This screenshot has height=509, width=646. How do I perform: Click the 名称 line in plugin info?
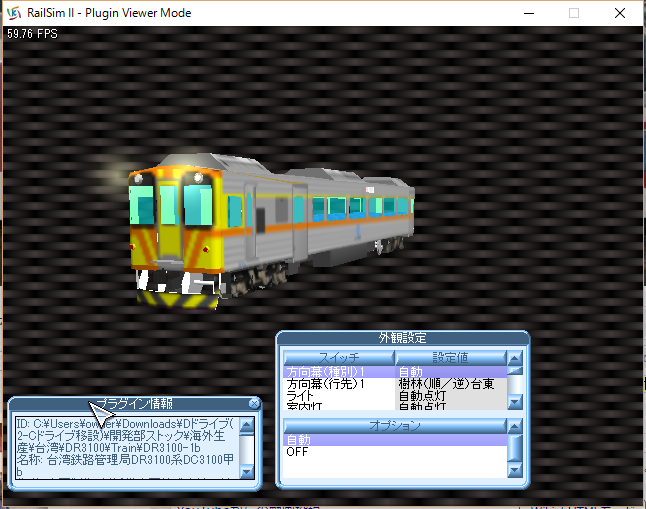125,465
